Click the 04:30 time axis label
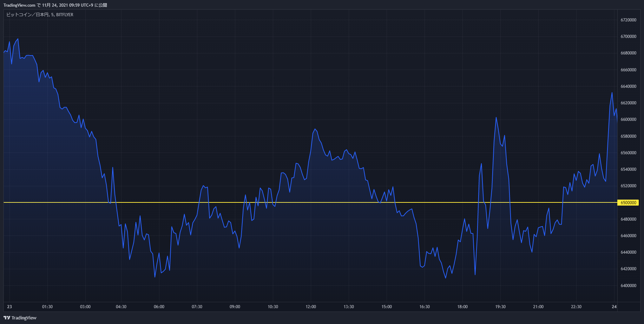The image size is (644, 324). [x=121, y=307]
